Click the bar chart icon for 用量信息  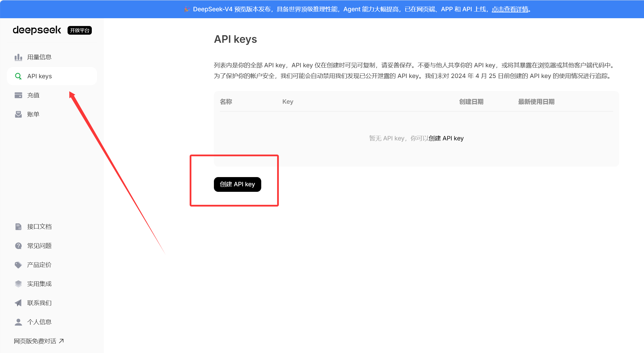tap(18, 57)
